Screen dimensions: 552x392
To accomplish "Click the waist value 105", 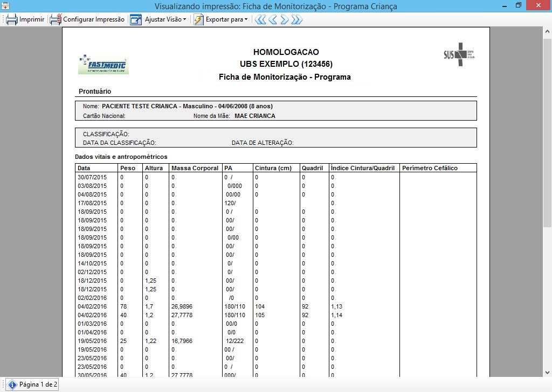I will pos(260,315).
